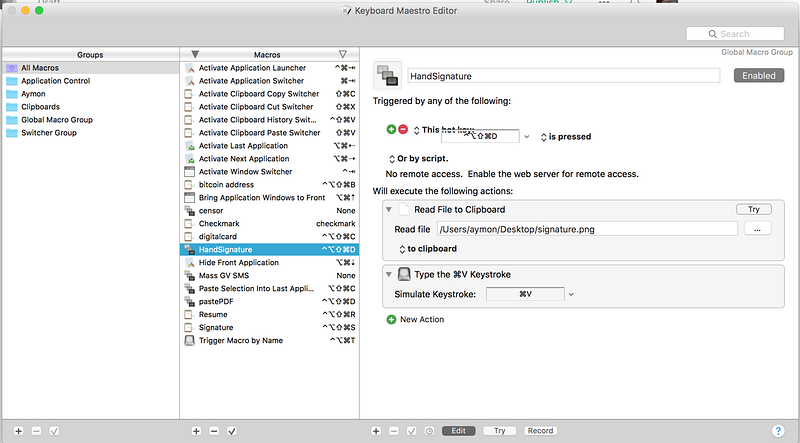Click green plus next to New Action
Screen dimensions: 800x443
click(391, 319)
